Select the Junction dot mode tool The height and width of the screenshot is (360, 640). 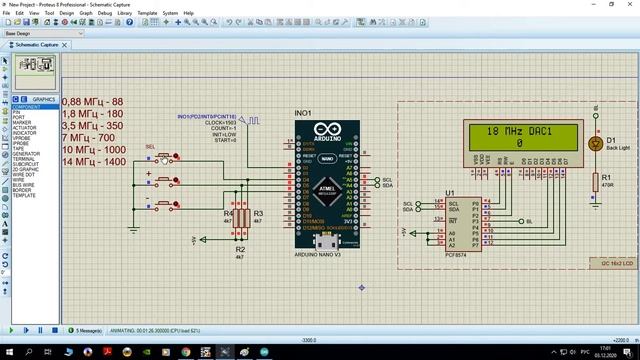click(x=5, y=78)
